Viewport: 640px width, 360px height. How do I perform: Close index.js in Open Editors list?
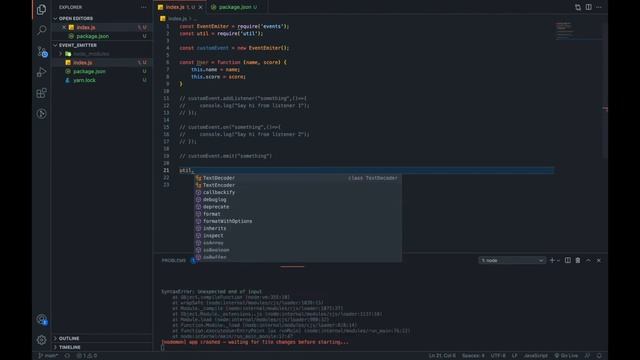point(64,27)
